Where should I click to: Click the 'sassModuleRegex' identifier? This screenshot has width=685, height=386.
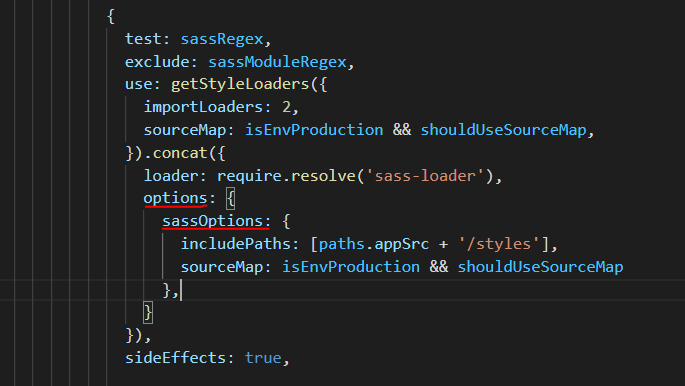tap(277, 62)
